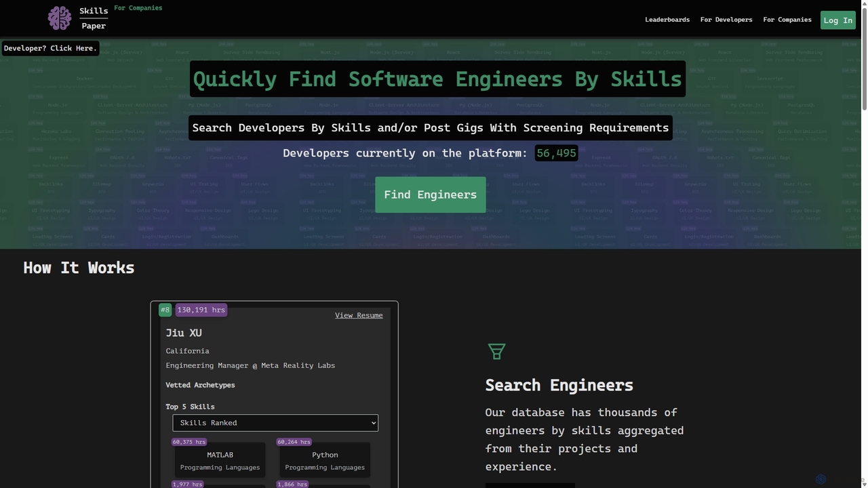This screenshot has height=488, width=868.
Task: Select the Skills Paper brand text
Action: (x=94, y=18)
